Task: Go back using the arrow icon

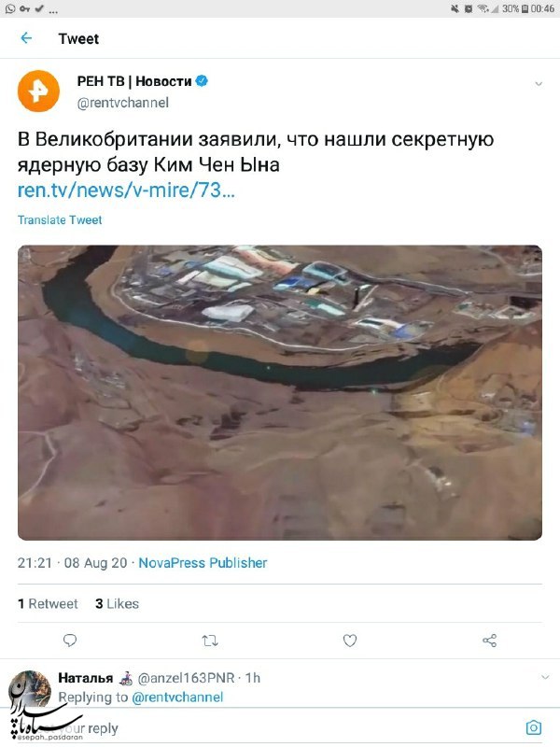Action: pyautogui.click(x=26, y=38)
